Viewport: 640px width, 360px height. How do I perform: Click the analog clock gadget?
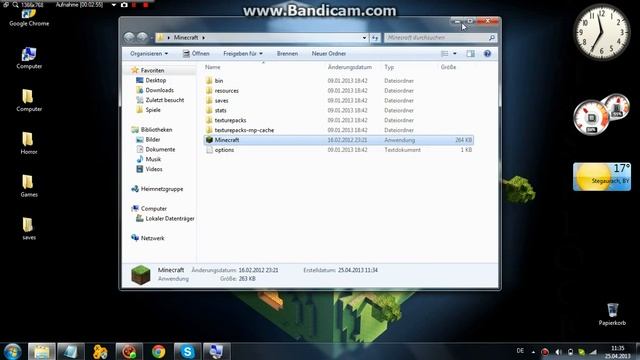click(602, 32)
